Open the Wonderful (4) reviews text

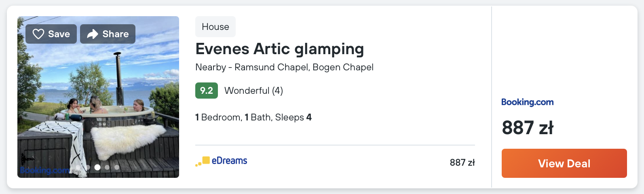pyautogui.click(x=253, y=91)
